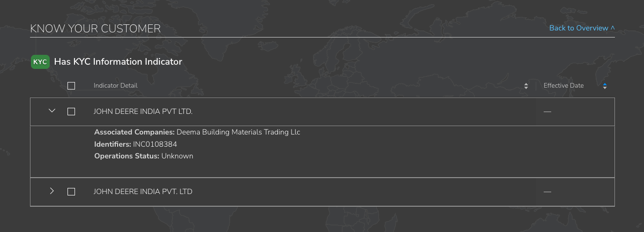Check the box for expanded JOHN DEERE INDIA PVT LTD. row

point(71,112)
